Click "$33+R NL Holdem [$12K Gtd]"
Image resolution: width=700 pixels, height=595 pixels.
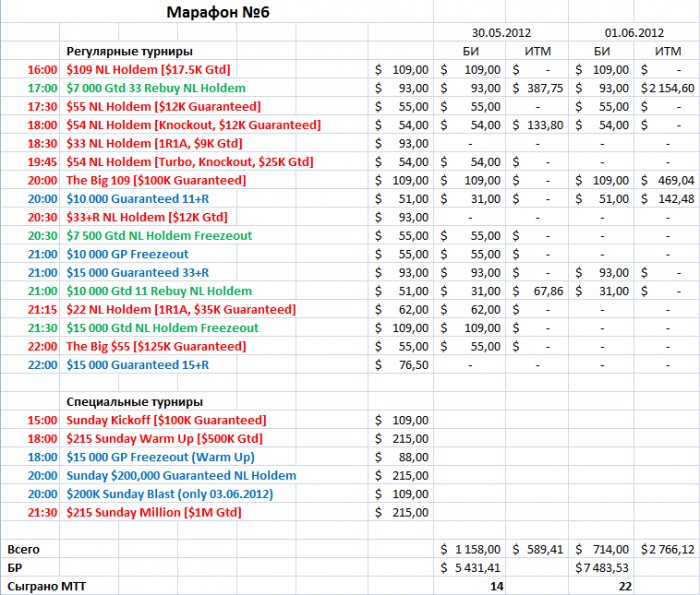tap(147, 217)
